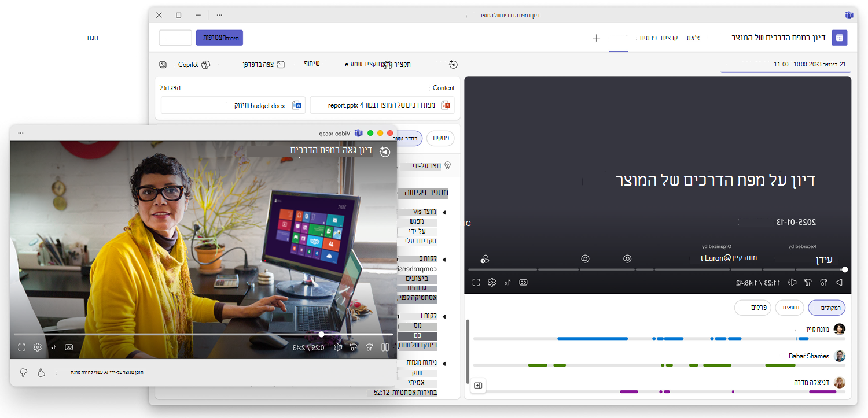Select the פרקים pill tab
Image resolution: width=868 pixels, height=418 pixels.
pos(753,308)
